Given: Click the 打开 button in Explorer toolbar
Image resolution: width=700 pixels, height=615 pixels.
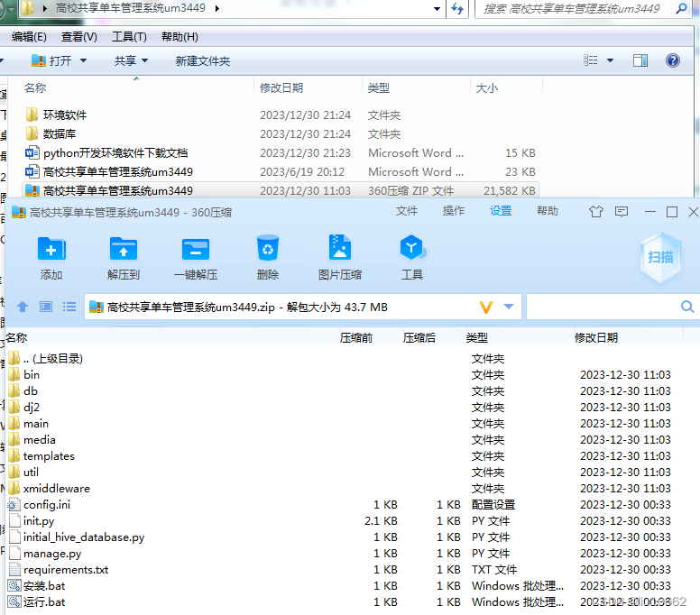Looking at the screenshot, I should click(51, 60).
